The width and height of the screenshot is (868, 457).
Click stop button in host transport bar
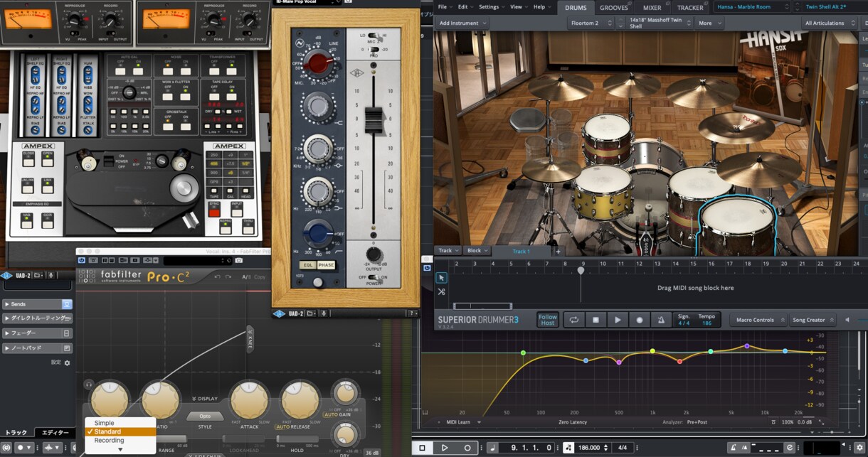point(422,448)
